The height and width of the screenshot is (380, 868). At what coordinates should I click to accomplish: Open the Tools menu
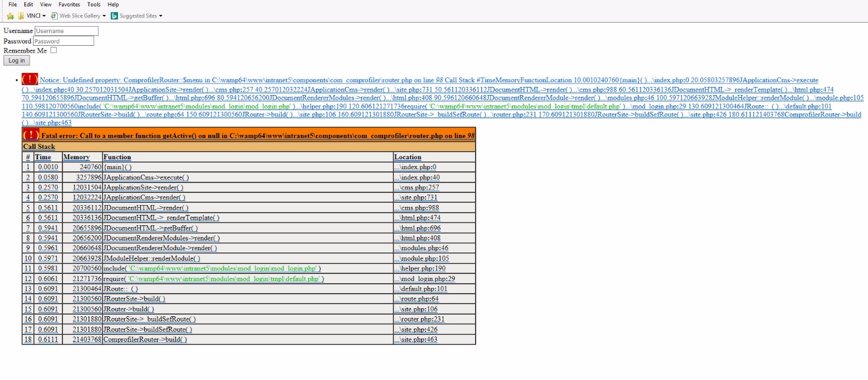[x=94, y=5]
